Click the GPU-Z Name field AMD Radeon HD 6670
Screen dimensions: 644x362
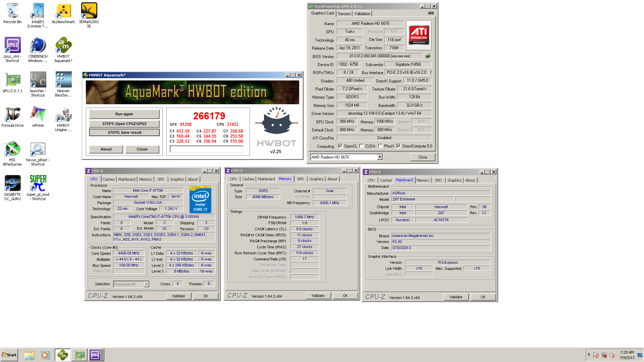[370, 23]
